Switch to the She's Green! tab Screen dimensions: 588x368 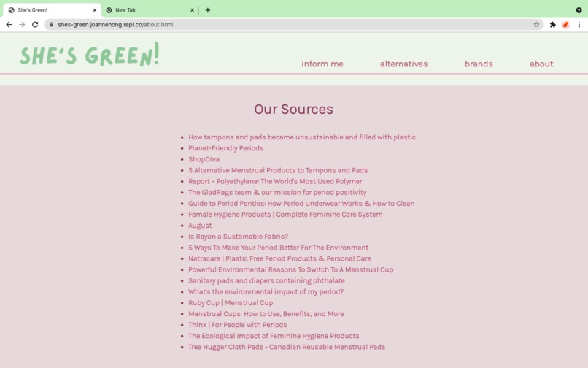52,10
